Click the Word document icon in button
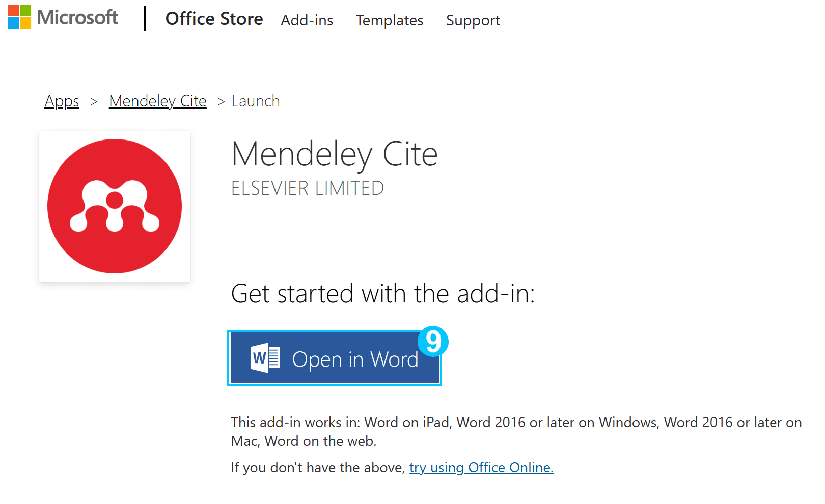 pyautogui.click(x=265, y=358)
